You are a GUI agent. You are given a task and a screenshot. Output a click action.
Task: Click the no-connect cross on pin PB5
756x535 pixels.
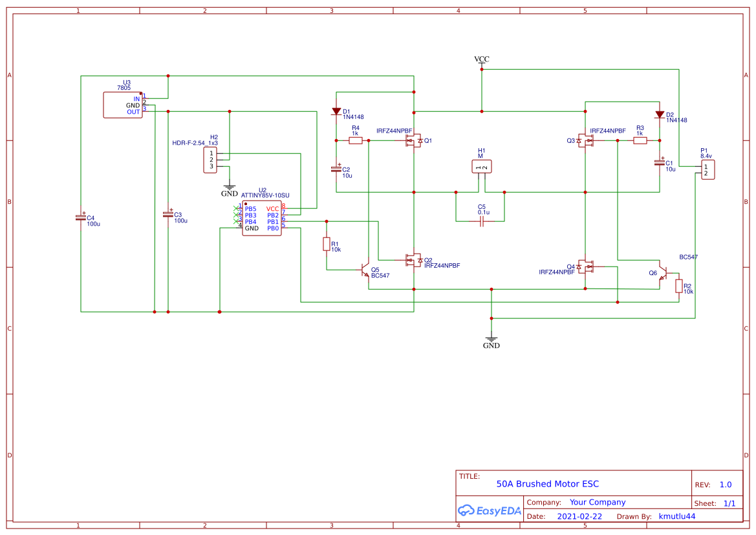click(x=235, y=208)
